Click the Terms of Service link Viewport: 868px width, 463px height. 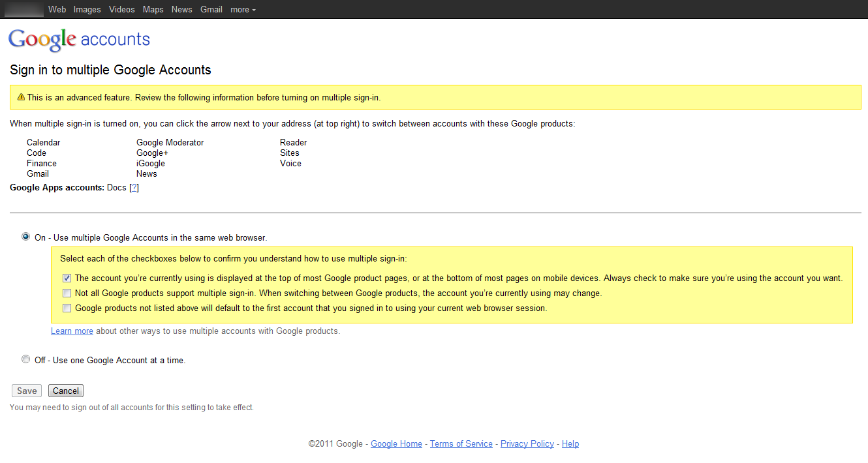[461, 443]
